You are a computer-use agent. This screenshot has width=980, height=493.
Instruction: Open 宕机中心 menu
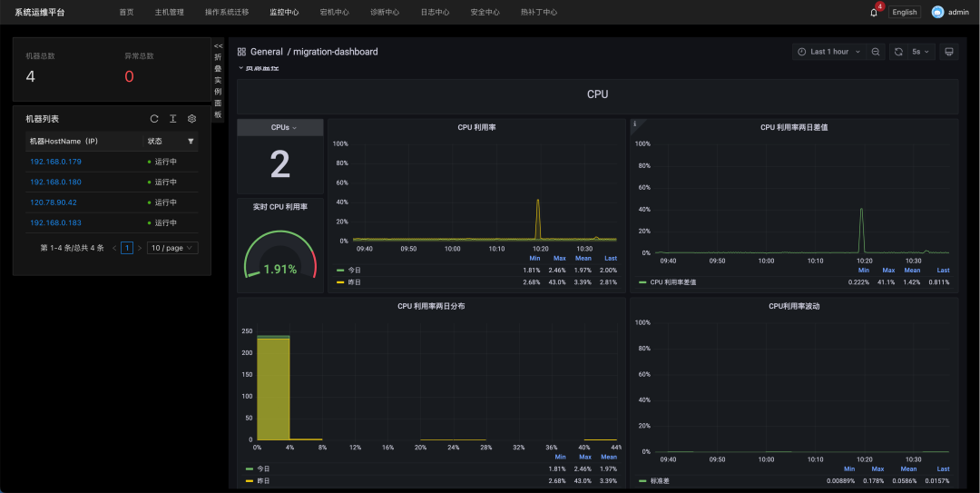[x=334, y=12]
